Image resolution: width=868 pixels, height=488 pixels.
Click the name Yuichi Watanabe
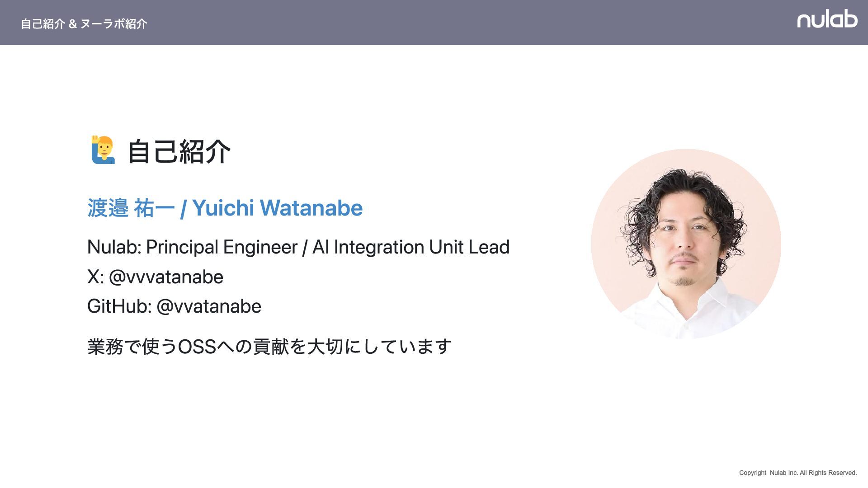tap(277, 208)
